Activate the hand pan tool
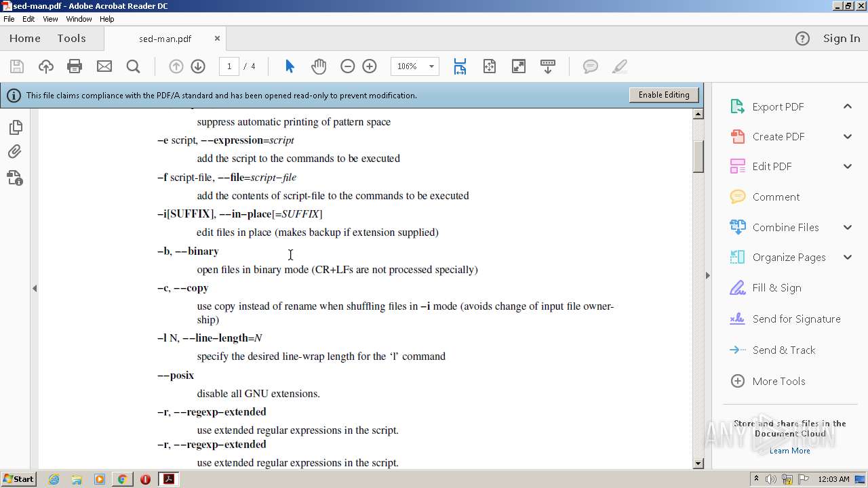This screenshot has width=868, height=488. coord(319,66)
